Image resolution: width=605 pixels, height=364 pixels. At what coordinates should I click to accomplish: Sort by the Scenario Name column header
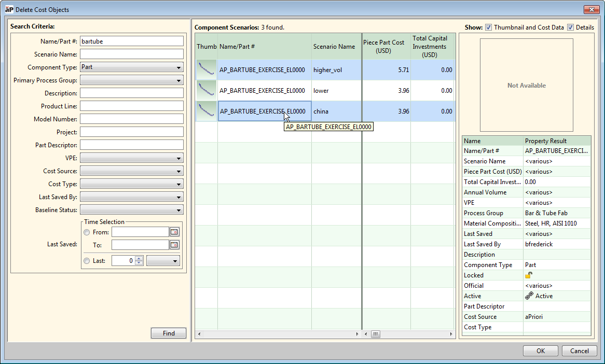(x=334, y=47)
